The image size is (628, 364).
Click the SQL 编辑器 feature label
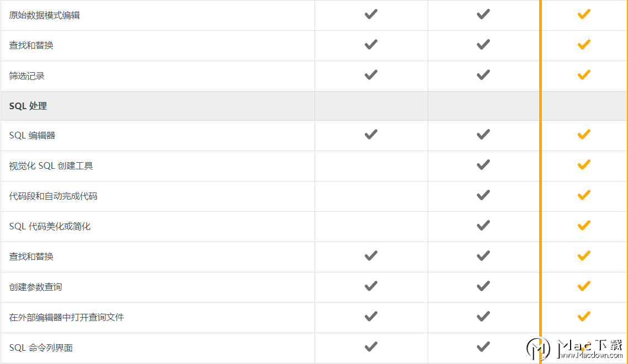coord(32,135)
